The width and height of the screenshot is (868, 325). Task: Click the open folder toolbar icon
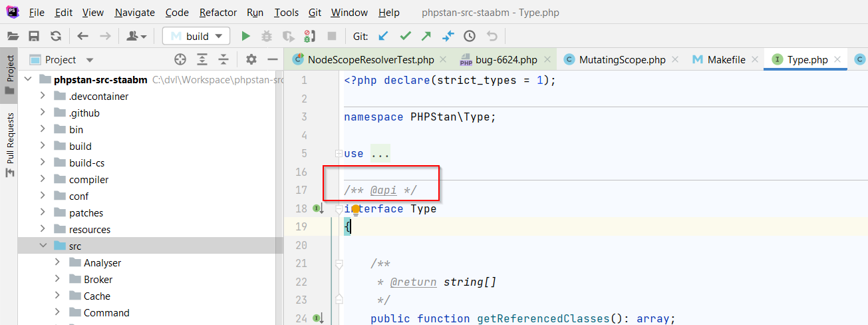[x=12, y=36]
